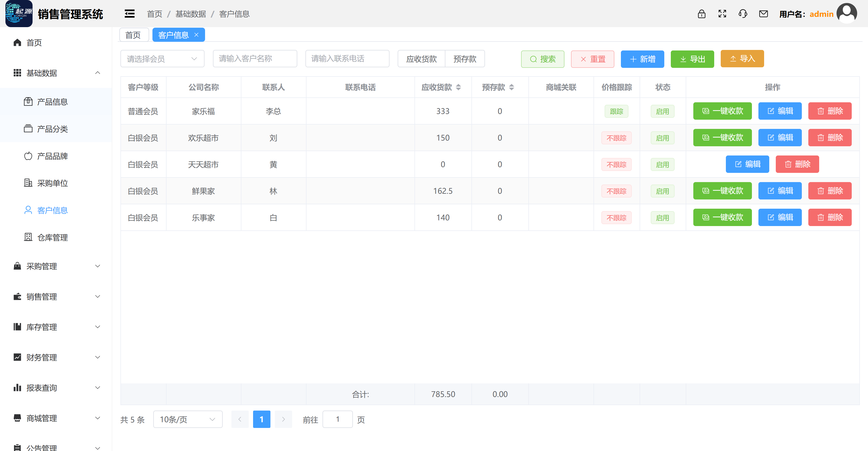Screen dimensions: 868x451
Task: Focus the 请输入客户名称 input field
Action: [255, 59]
